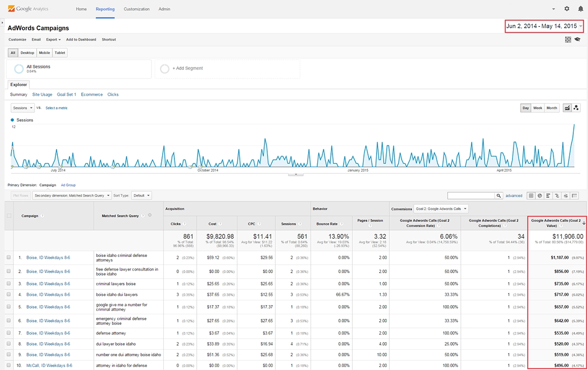The height and width of the screenshot is (370, 588).
Task: Click sort arrow on Goal 2 Value column
Action: (x=584, y=223)
